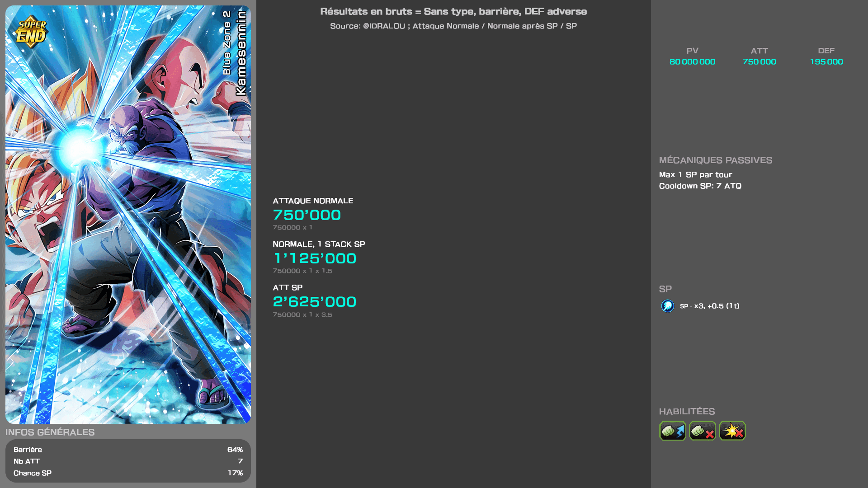This screenshot has width=868, height=488.
Task: Click the fist with blue arrow ability icon
Action: 672,431
